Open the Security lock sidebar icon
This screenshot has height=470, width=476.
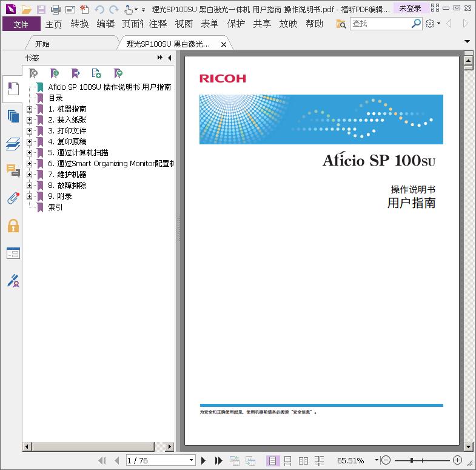point(13,226)
